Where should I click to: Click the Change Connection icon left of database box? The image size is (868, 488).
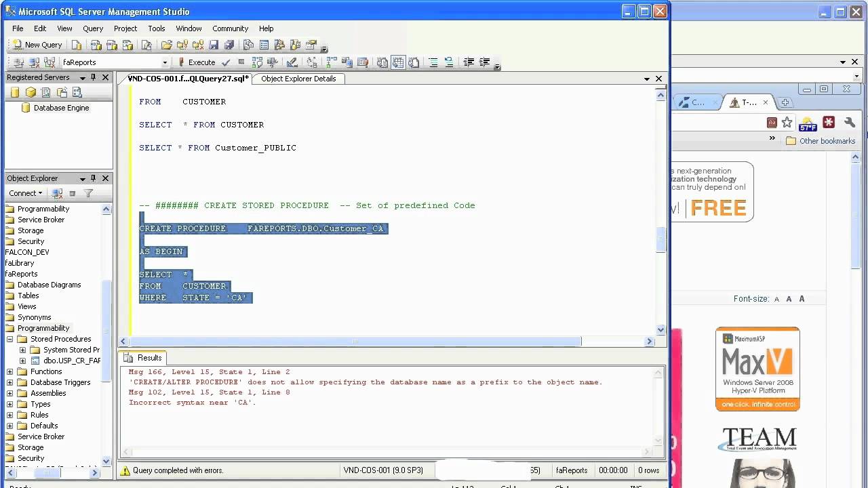50,62
